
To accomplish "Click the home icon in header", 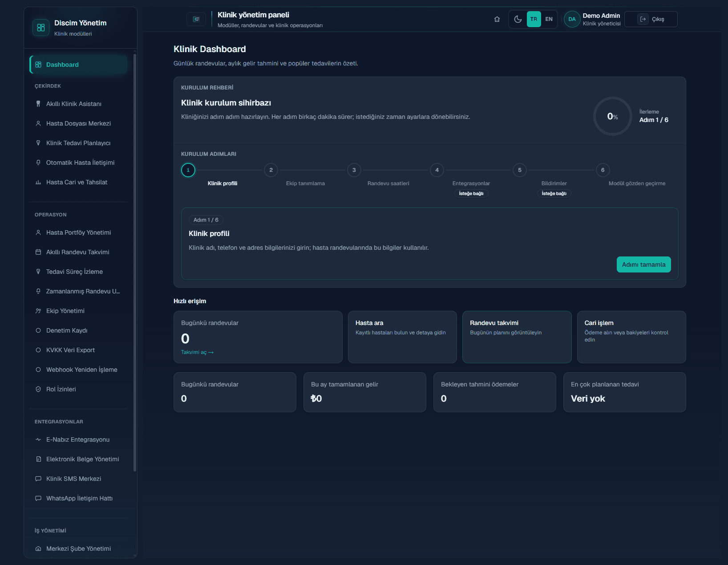I will tap(497, 19).
